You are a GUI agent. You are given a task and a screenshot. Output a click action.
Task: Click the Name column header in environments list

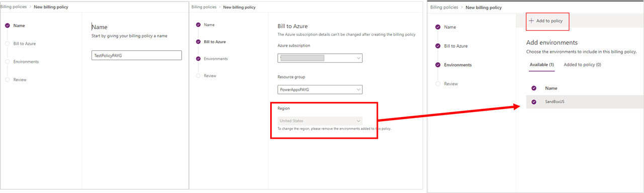point(551,88)
